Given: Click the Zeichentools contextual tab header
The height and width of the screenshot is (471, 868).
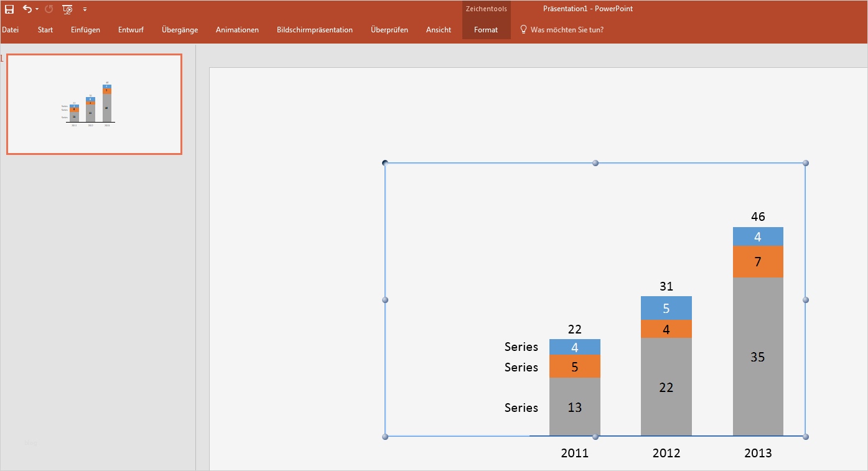Looking at the screenshot, I should [487, 9].
